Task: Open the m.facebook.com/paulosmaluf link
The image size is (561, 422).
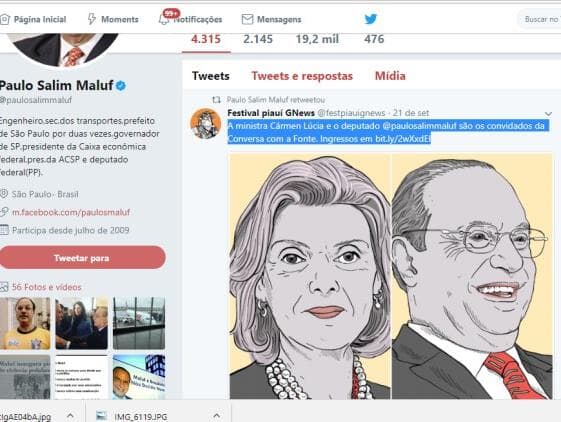Action: coord(71,212)
